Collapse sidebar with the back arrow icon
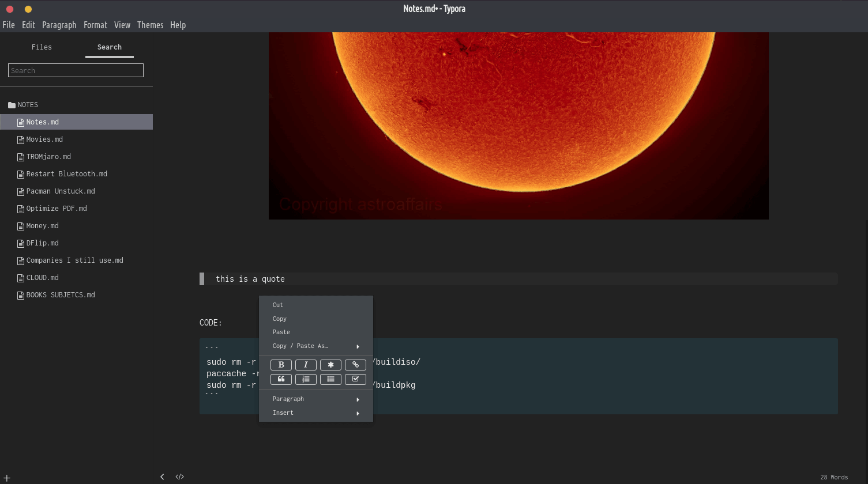 [162, 477]
